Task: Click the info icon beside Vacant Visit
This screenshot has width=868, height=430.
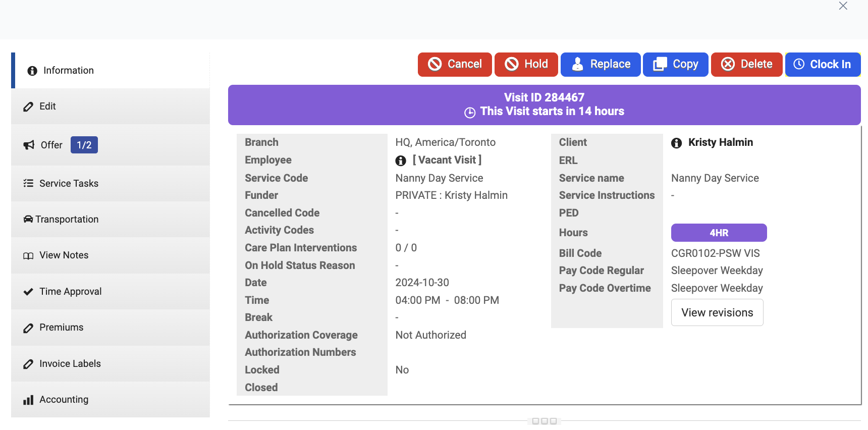Action: point(401,160)
